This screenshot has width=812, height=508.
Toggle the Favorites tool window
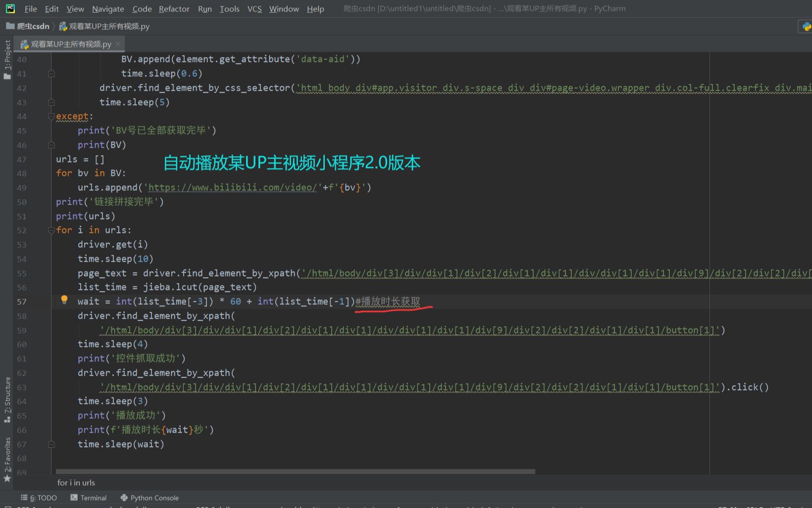click(x=7, y=452)
